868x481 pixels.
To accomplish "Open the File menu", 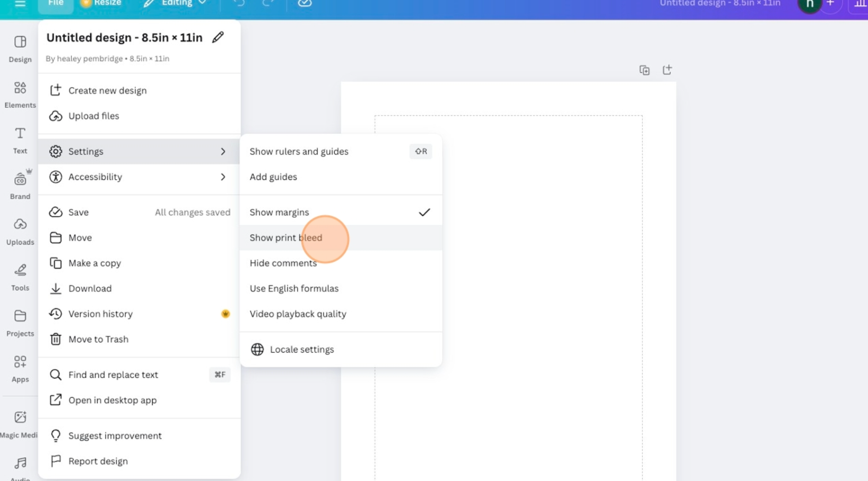I will pyautogui.click(x=55, y=3).
